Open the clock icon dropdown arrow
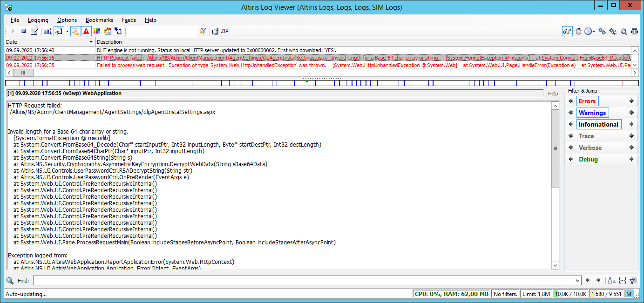Viewport: 644px width, 303px height. [x=594, y=31]
